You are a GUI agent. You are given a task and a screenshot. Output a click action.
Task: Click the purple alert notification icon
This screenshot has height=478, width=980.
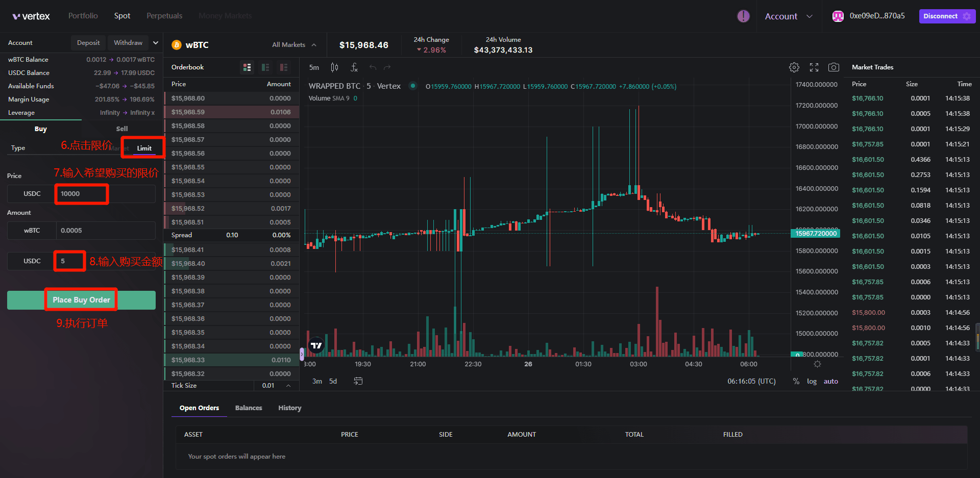point(743,16)
